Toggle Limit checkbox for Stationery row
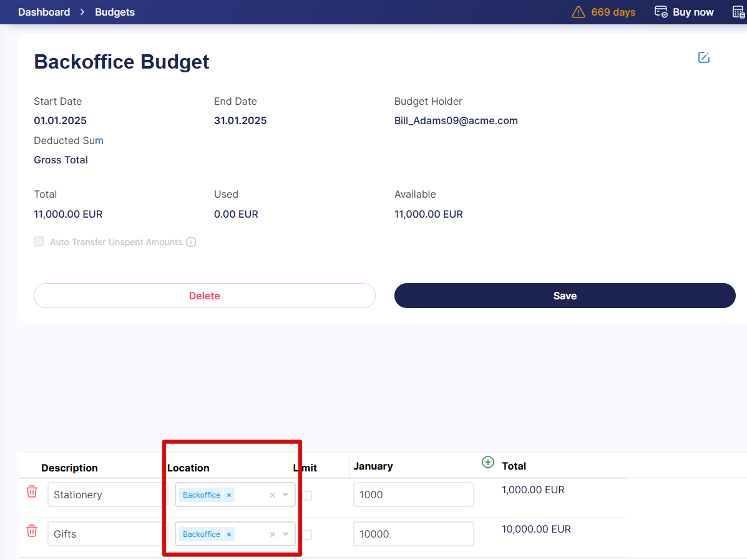 [x=307, y=496]
